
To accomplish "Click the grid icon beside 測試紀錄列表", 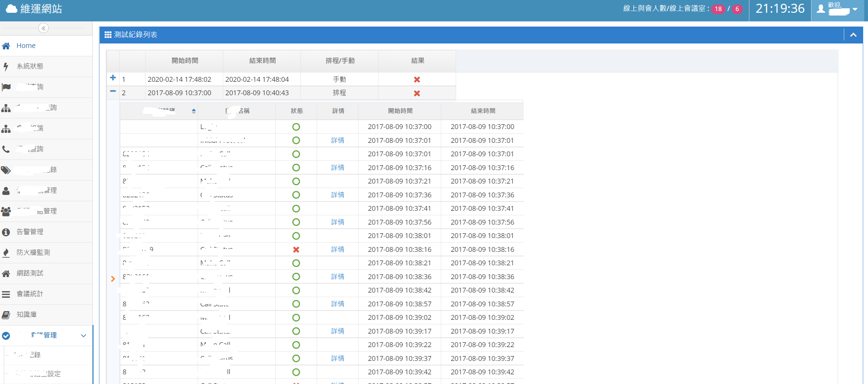I will pos(108,35).
